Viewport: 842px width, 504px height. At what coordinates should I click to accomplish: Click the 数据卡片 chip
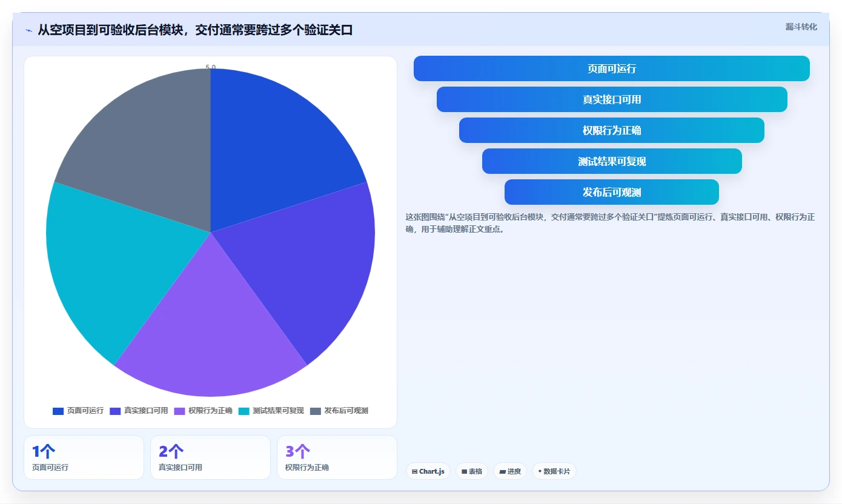pyautogui.click(x=554, y=471)
